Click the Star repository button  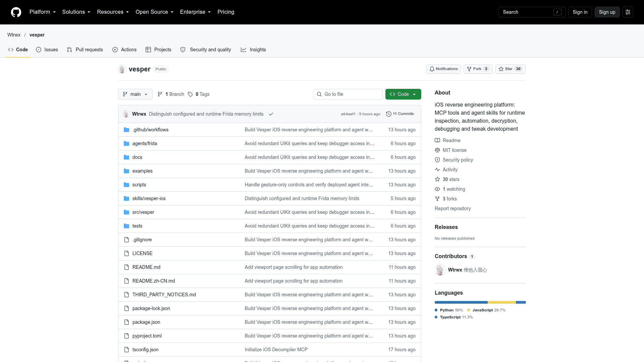click(511, 69)
